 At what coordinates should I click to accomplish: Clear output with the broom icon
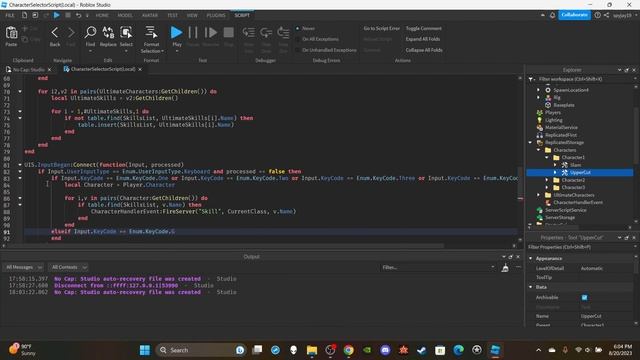pyautogui.click(x=505, y=268)
